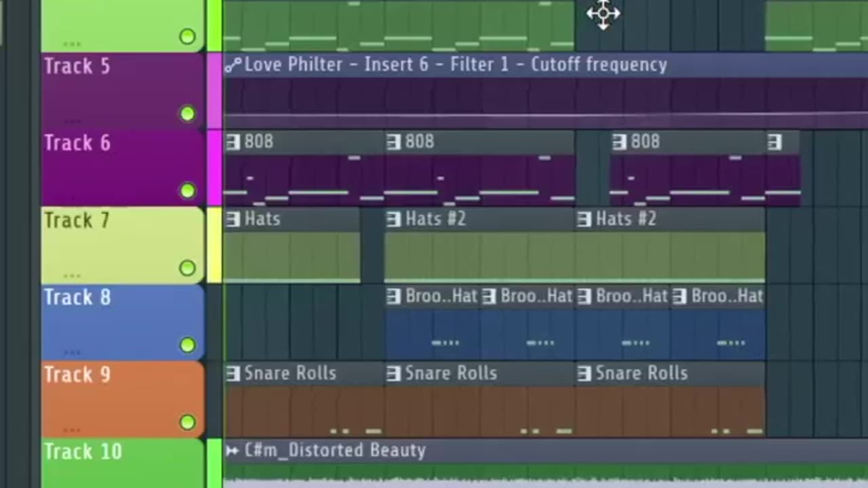Toggle the mute LED on Track 6

click(x=188, y=191)
